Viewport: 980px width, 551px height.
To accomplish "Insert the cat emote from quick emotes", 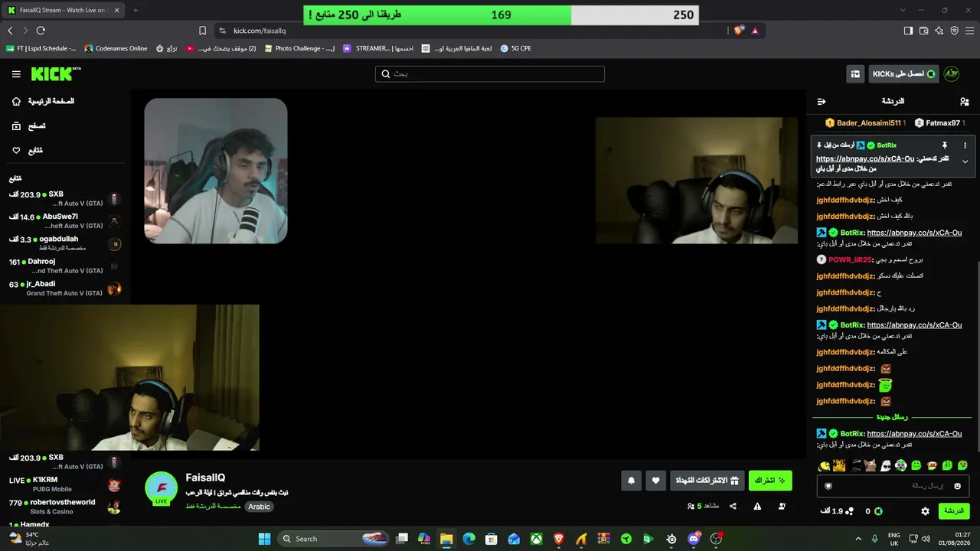I will 871,465.
